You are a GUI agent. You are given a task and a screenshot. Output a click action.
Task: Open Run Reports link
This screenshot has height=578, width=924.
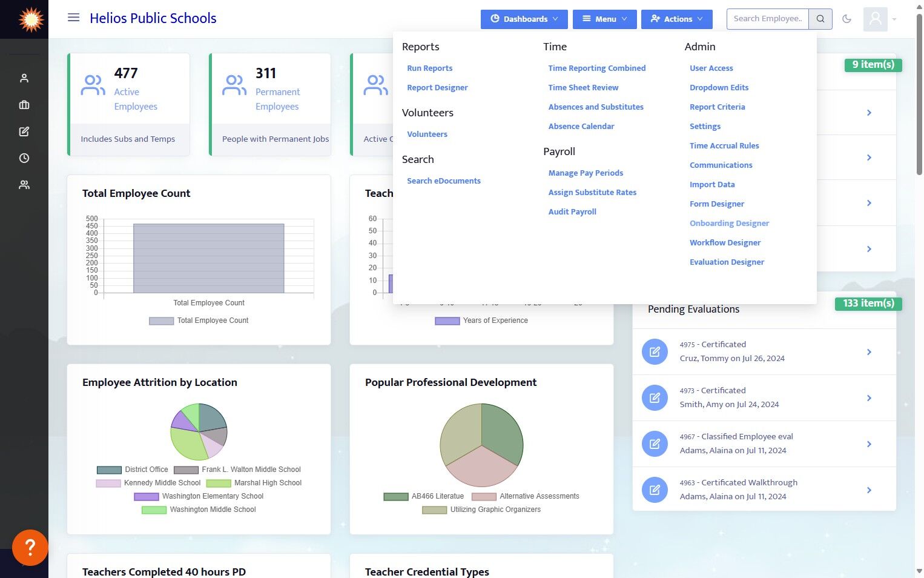pos(429,68)
